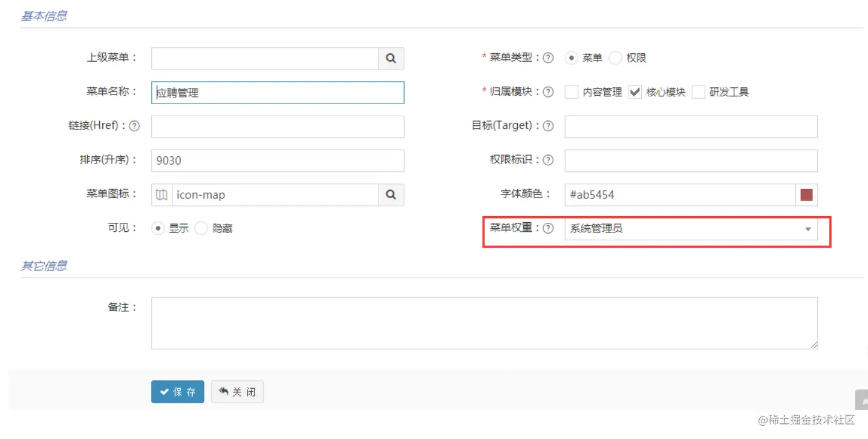The width and height of the screenshot is (868, 439).
Task: Click the help icon next to 权限标识
Action: [x=548, y=160]
